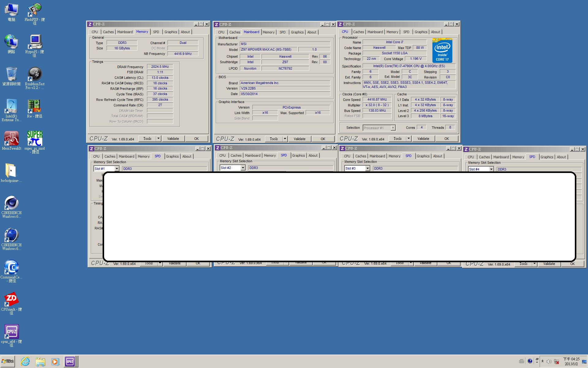Screen dimensions: 588x368
Task: Click Validate in the CPU window
Action: (x=423, y=138)
